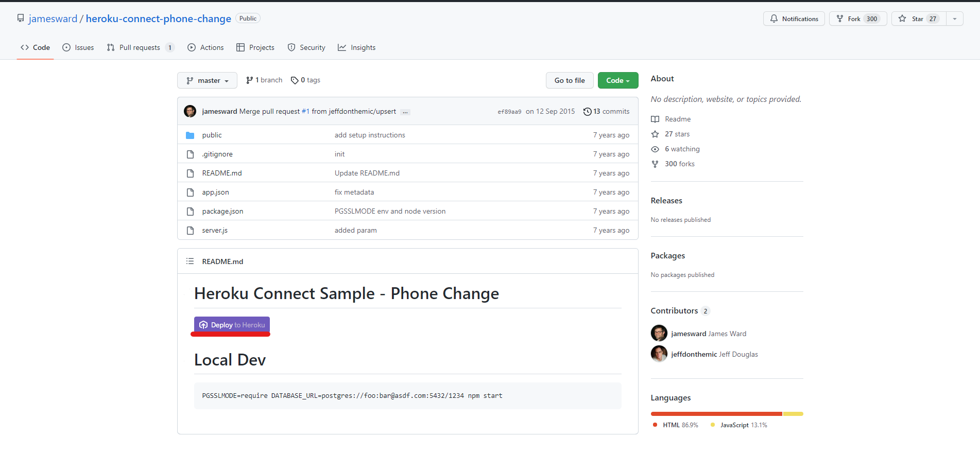Open the Actions tab
Screen dimensions: 980x454
(205, 47)
